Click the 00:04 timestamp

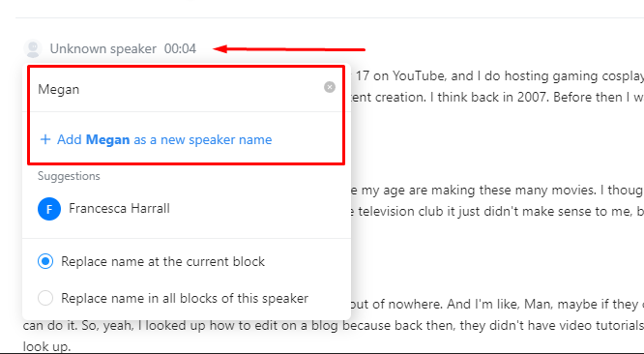180,48
